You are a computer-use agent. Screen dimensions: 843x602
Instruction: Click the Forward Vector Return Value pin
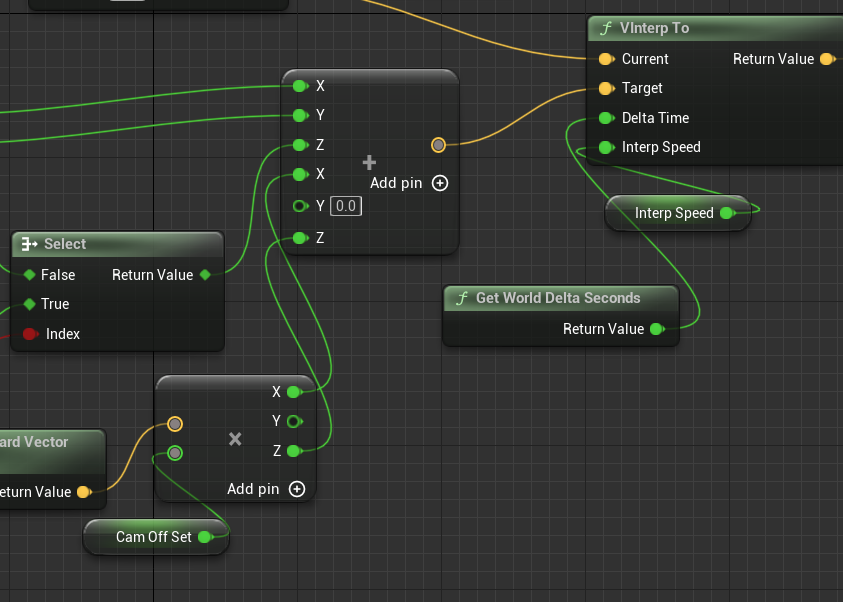83,492
